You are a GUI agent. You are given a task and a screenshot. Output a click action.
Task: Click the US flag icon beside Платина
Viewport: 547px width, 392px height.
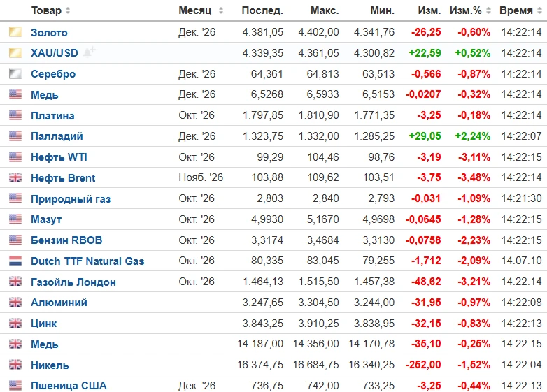15,115
